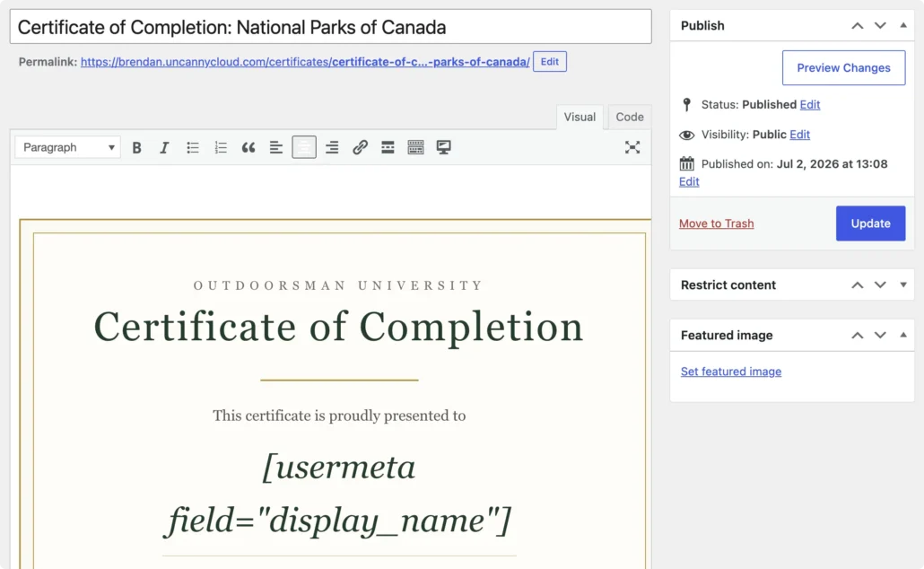Screen dimensions: 924x569
Task: Open the Paragraph format dropdown
Action: point(68,147)
